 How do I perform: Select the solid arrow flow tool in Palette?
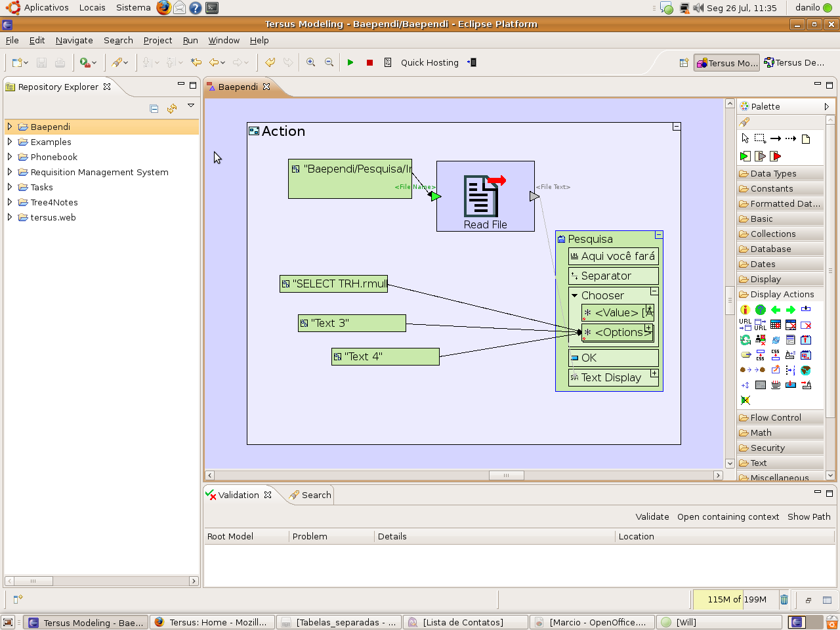point(776,138)
